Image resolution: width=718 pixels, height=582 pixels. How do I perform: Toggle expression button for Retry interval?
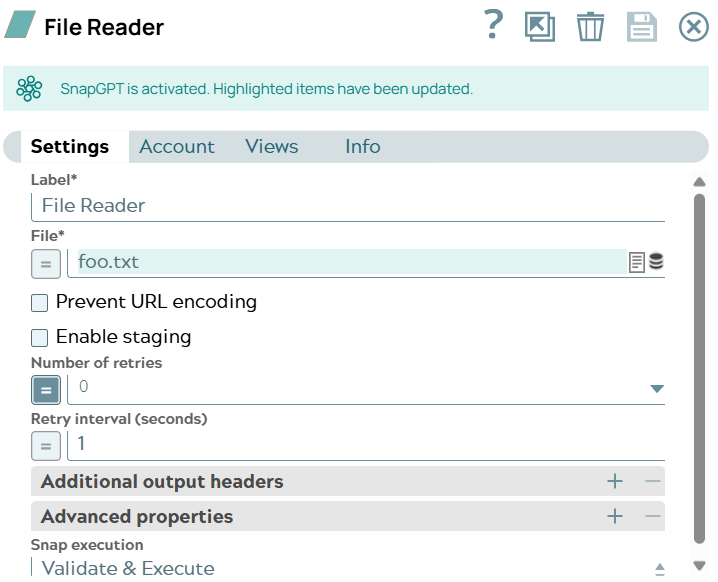(45, 444)
